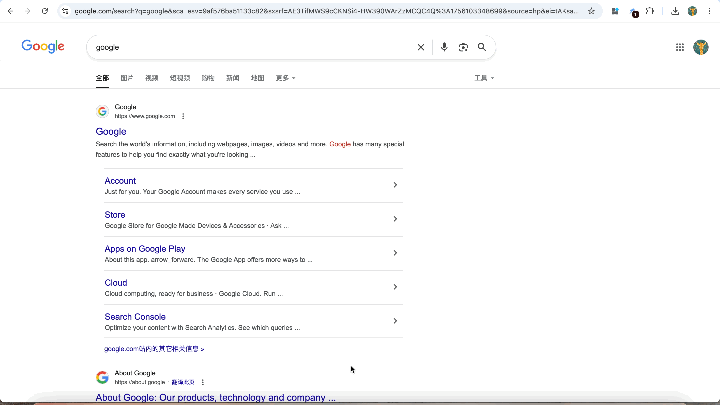Image resolution: width=720 pixels, height=405 pixels.
Task: Open three-dot menu next to google.com result
Action: [x=183, y=116]
